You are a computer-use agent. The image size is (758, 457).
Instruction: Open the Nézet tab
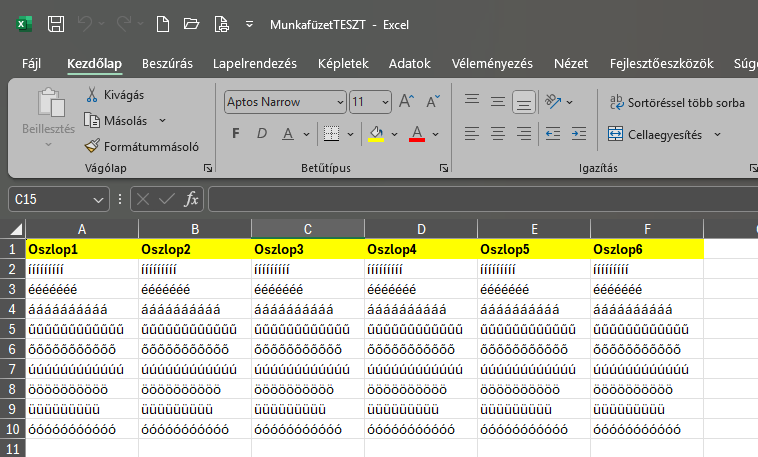pyautogui.click(x=571, y=64)
